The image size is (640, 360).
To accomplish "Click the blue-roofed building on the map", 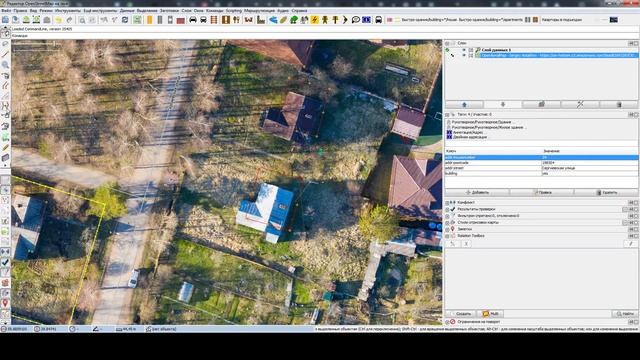I will click(266, 212).
